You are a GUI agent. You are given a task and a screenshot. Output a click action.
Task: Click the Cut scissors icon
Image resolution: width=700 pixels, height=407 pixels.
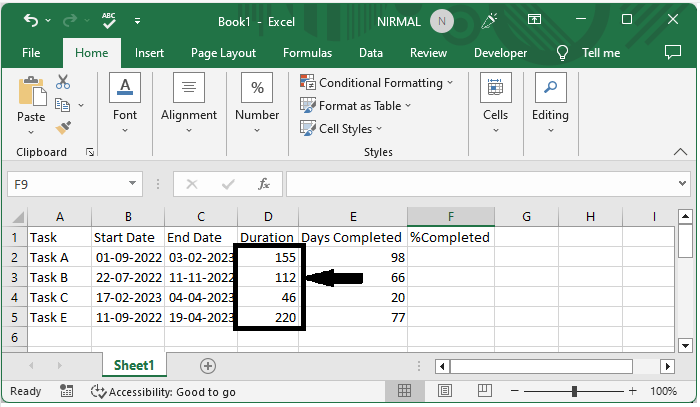[x=63, y=82]
